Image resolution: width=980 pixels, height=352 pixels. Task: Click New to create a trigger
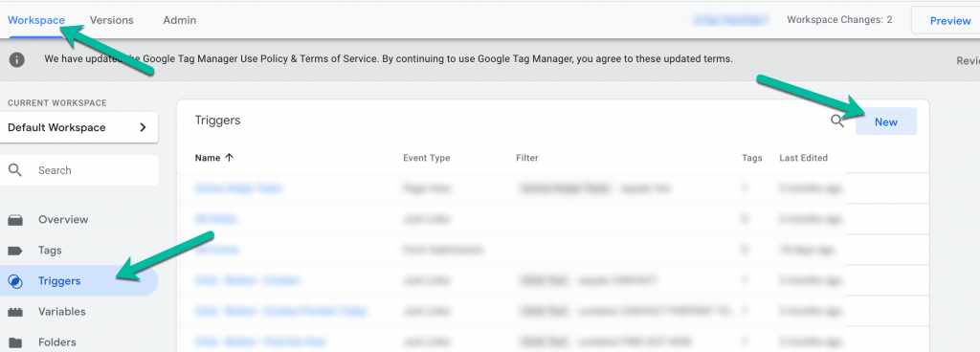(x=885, y=121)
